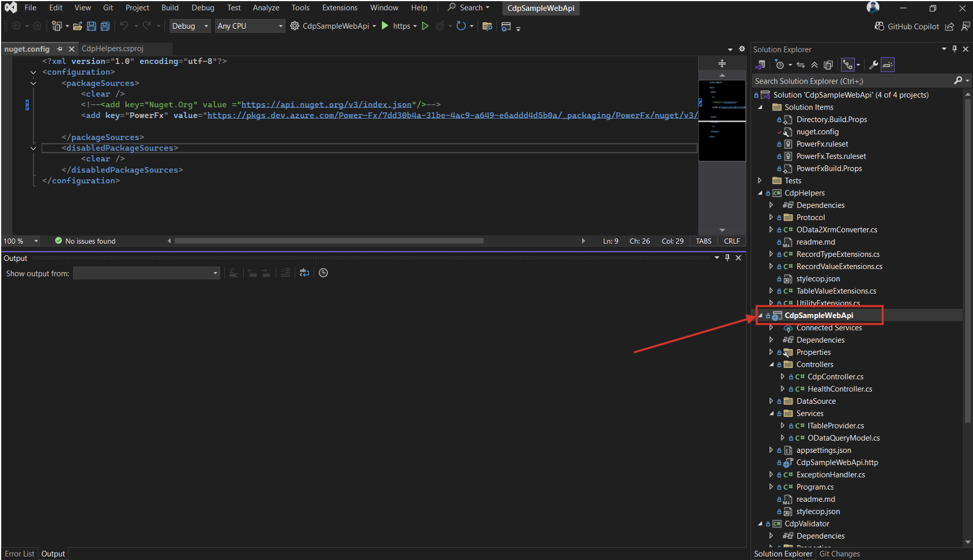Click the Open File folder icon
Viewport: 973px width, 560px height.
tap(77, 26)
